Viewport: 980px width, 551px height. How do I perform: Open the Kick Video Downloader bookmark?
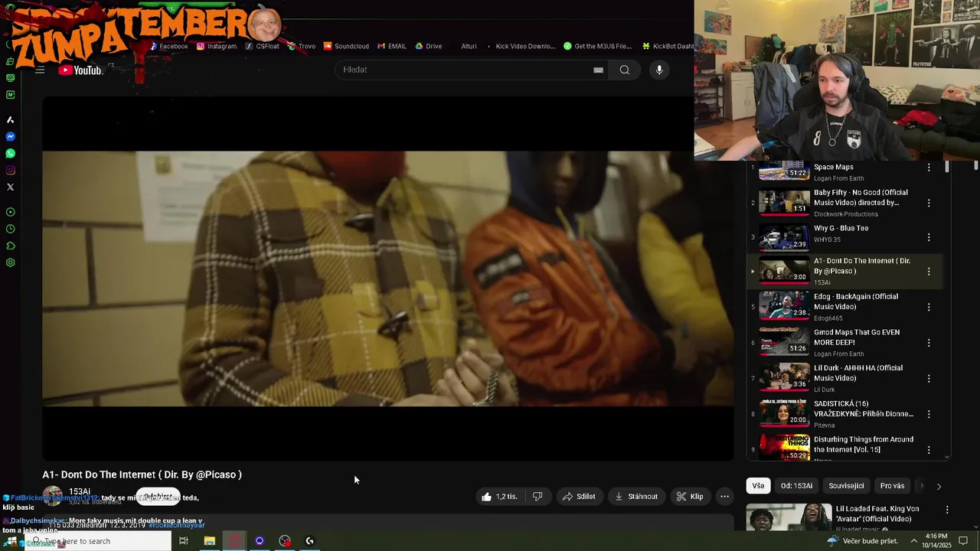tap(521, 46)
